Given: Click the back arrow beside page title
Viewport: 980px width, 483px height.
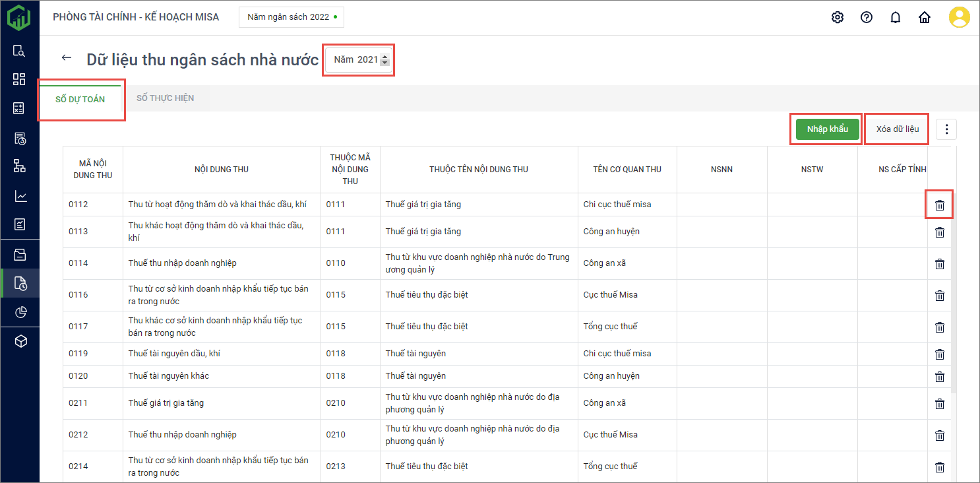Looking at the screenshot, I should pyautogui.click(x=66, y=58).
